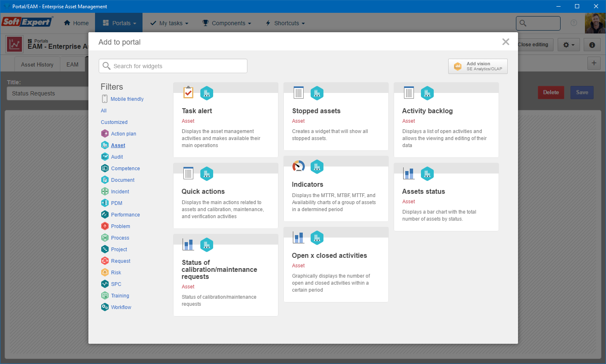
Task: Click the Audit filter icon
Action: [105, 157]
